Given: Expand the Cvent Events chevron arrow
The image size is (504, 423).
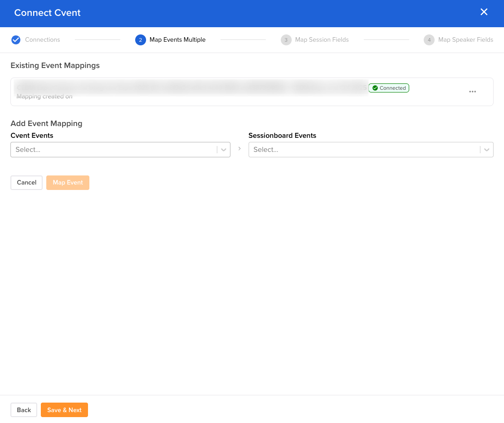Looking at the screenshot, I should (223, 149).
